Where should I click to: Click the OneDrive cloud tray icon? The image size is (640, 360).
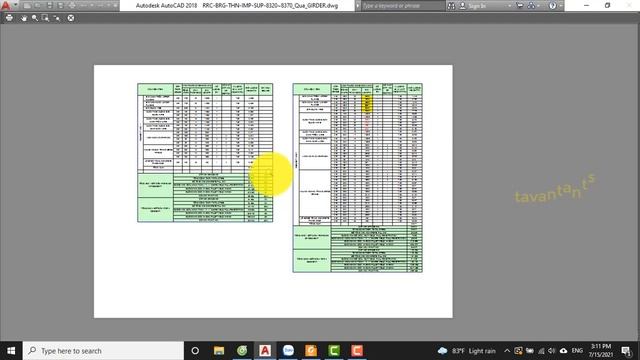[563, 351]
